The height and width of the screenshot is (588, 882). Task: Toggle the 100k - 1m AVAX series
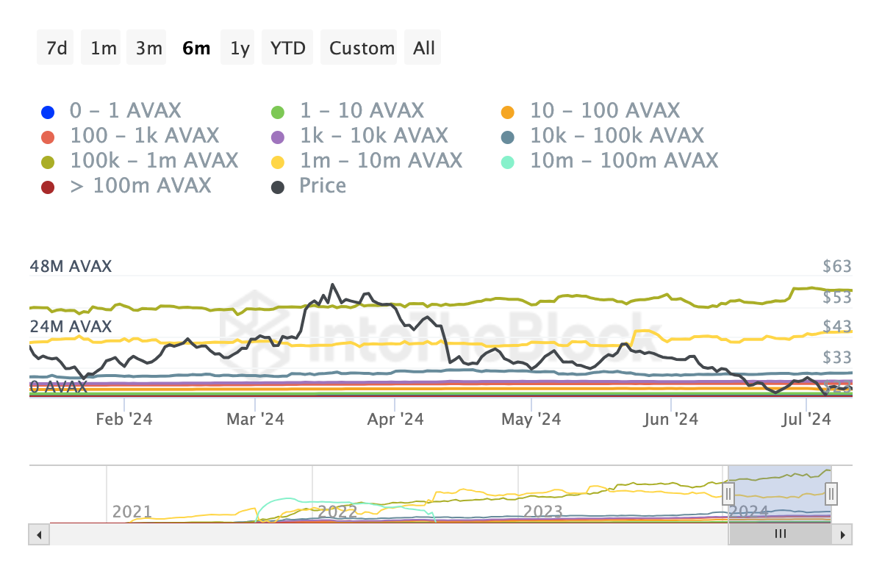coord(154,161)
